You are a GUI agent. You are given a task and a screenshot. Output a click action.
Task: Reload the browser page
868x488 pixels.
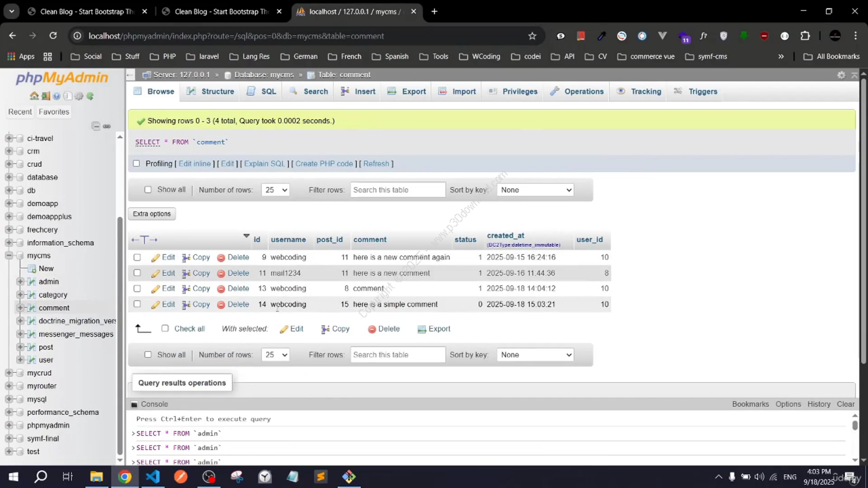(53, 36)
